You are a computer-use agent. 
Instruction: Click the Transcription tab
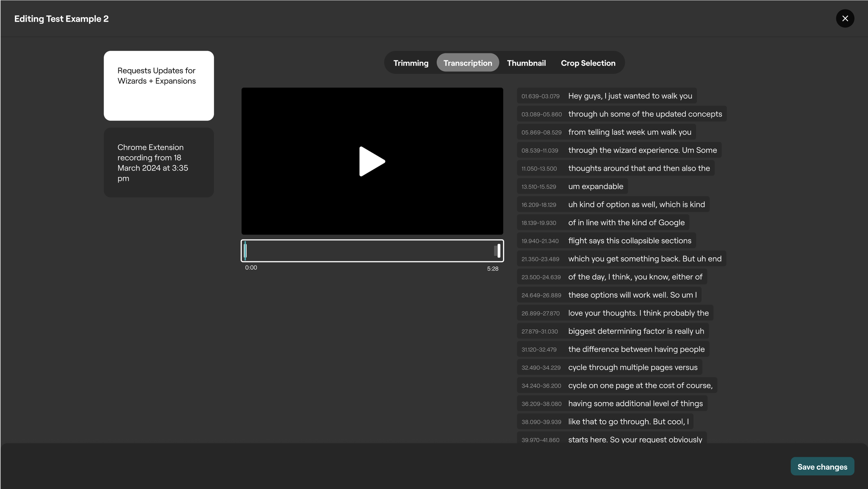467,63
